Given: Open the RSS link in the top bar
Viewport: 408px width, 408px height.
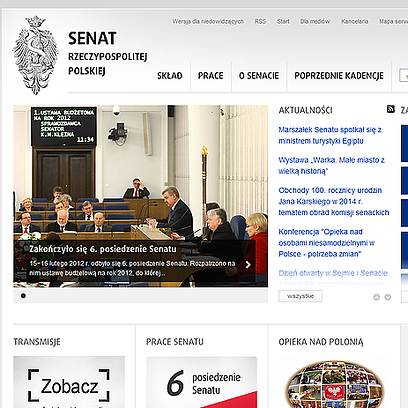Looking at the screenshot, I should tap(260, 21).
